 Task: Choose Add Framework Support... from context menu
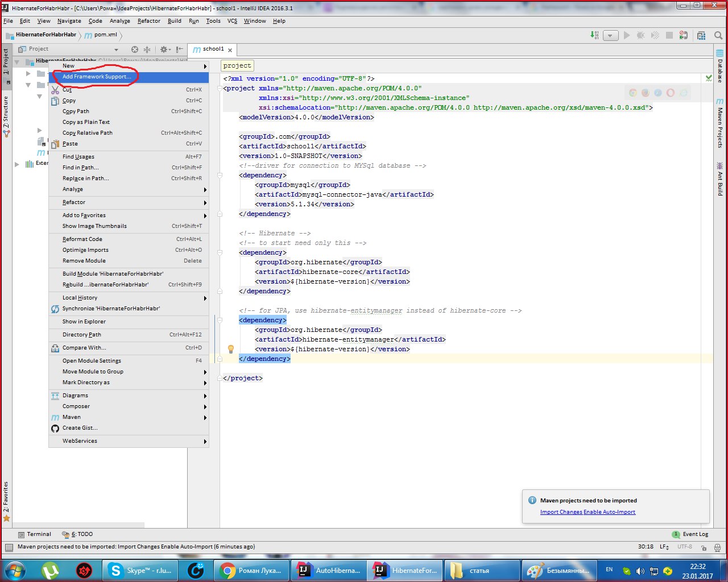pos(129,77)
